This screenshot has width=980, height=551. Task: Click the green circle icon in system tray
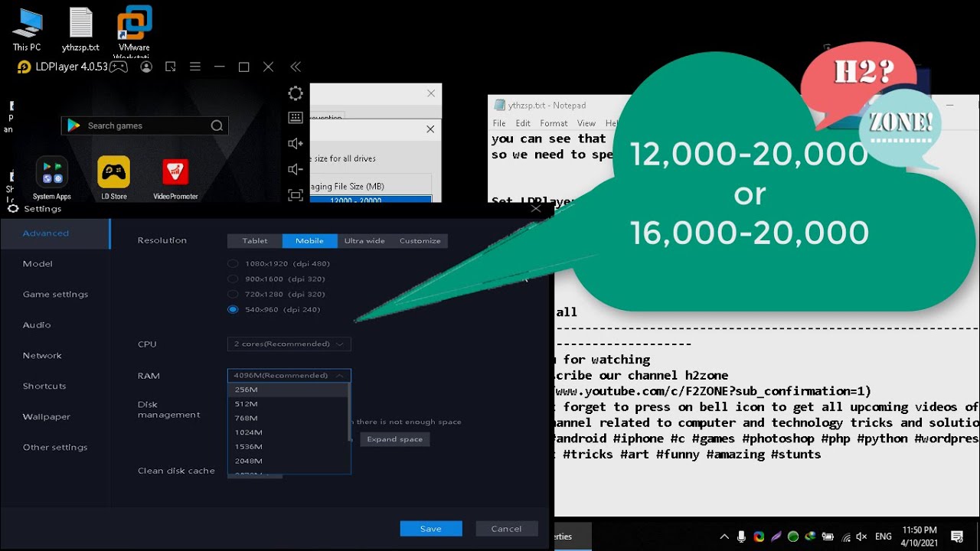[793, 536]
